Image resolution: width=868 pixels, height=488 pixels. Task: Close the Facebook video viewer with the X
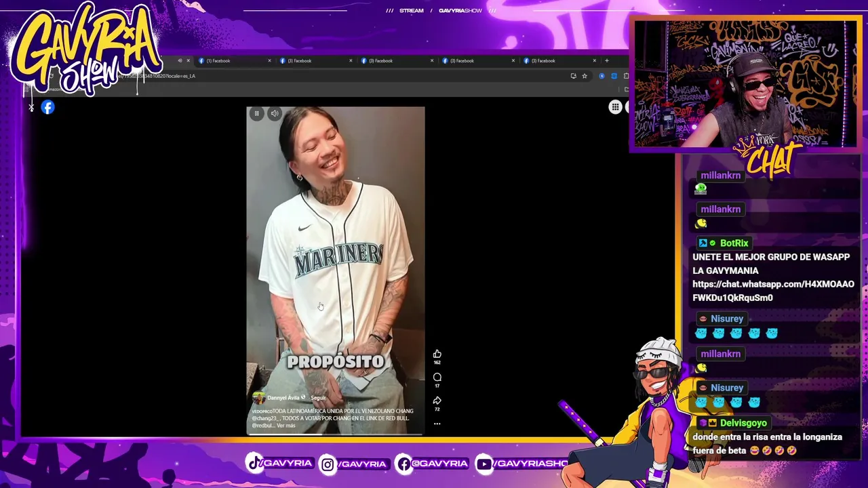pyautogui.click(x=31, y=107)
